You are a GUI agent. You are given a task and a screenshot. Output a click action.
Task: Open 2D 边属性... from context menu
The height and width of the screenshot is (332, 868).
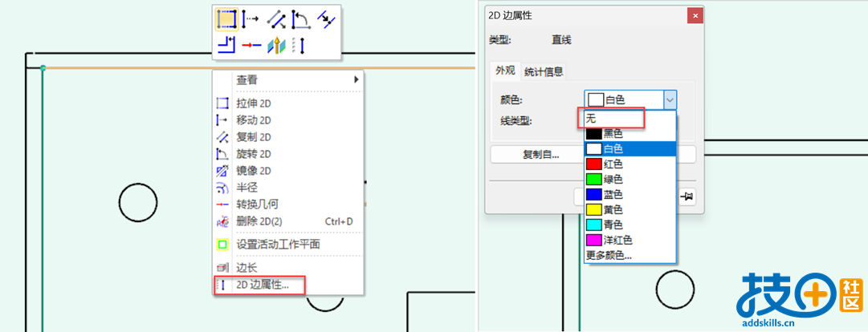click(287, 285)
